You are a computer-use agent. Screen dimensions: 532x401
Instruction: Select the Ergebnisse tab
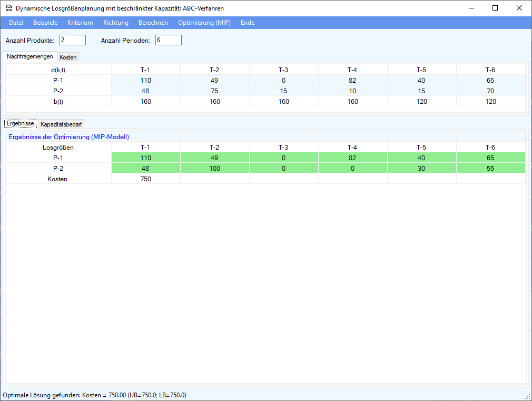pyautogui.click(x=21, y=123)
